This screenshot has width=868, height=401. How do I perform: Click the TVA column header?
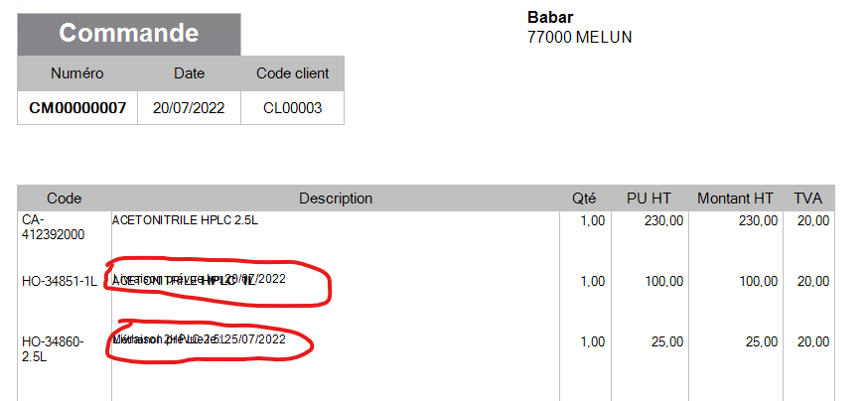(x=807, y=198)
